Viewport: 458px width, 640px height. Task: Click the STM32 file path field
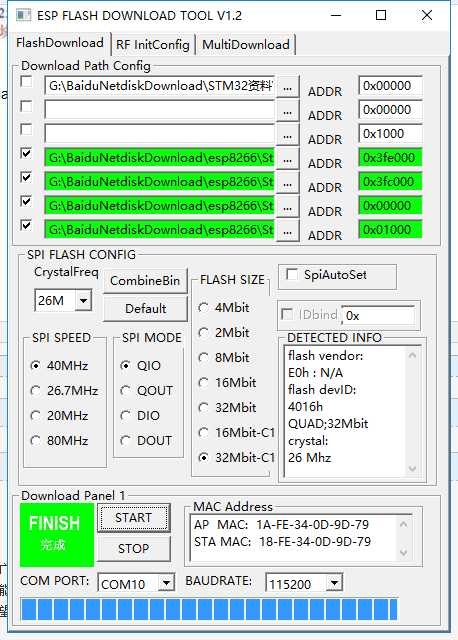point(160,86)
